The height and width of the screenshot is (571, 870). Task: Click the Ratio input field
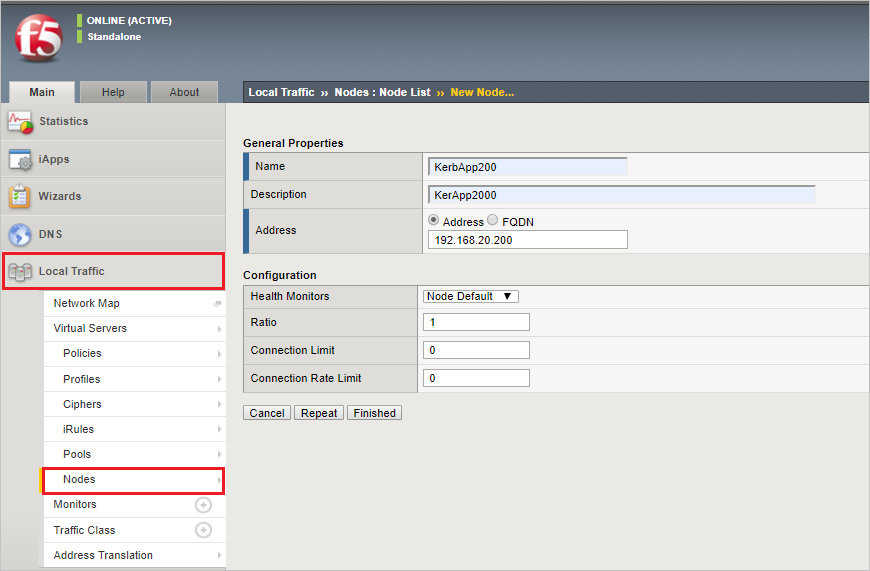(x=476, y=322)
